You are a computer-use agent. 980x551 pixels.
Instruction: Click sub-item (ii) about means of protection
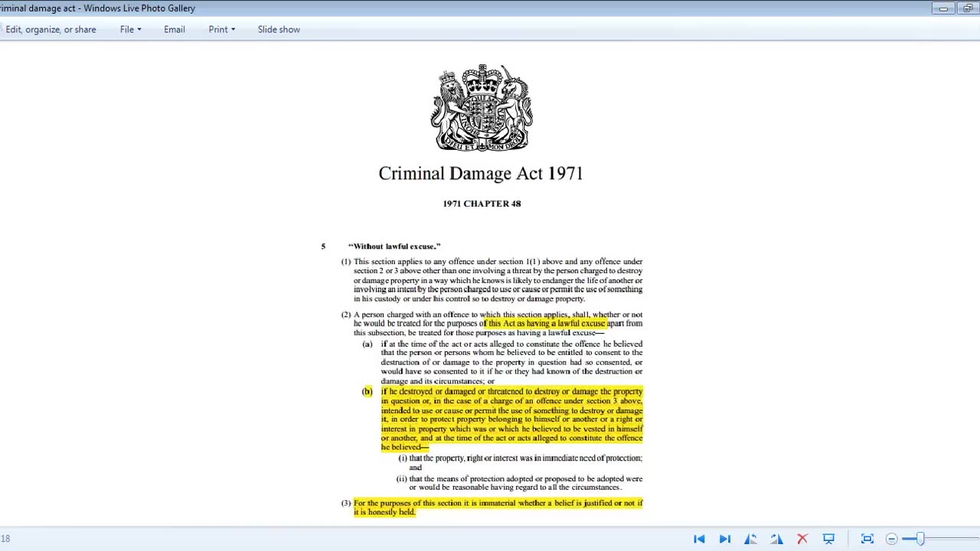519,483
